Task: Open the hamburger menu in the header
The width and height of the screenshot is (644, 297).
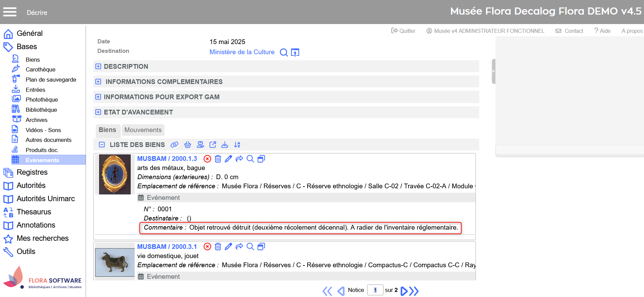Action: point(10,12)
